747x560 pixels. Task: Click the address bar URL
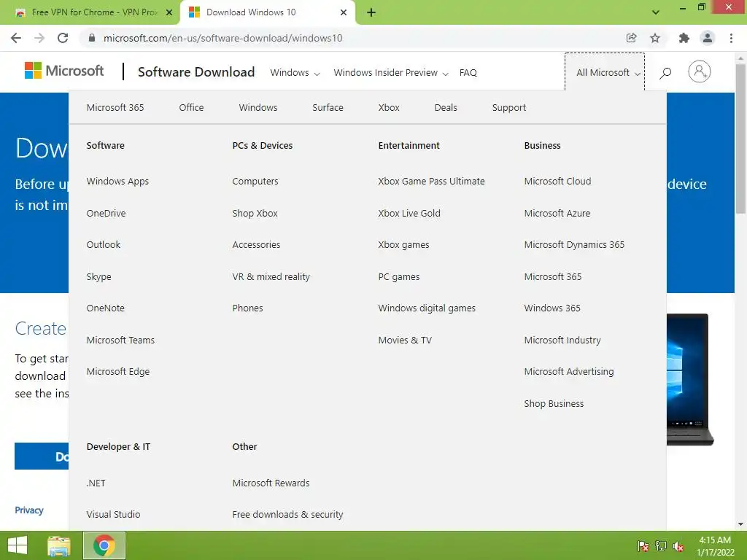[x=223, y=38]
